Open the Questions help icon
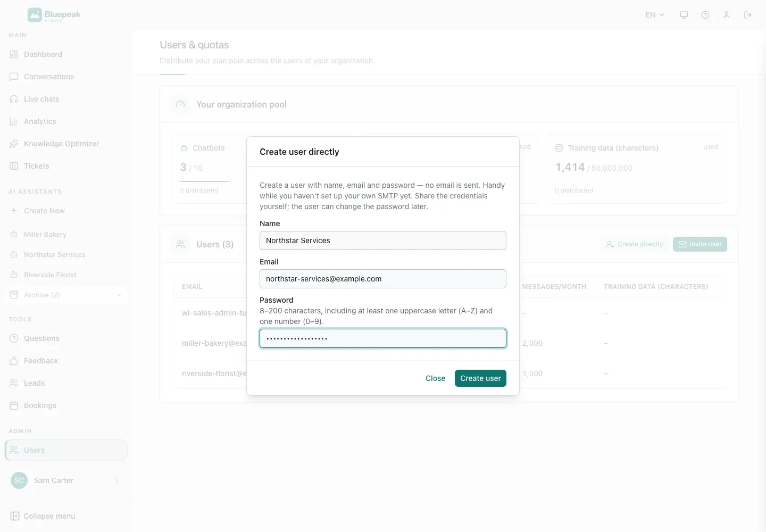The width and height of the screenshot is (766, 532). pos(14,338)
